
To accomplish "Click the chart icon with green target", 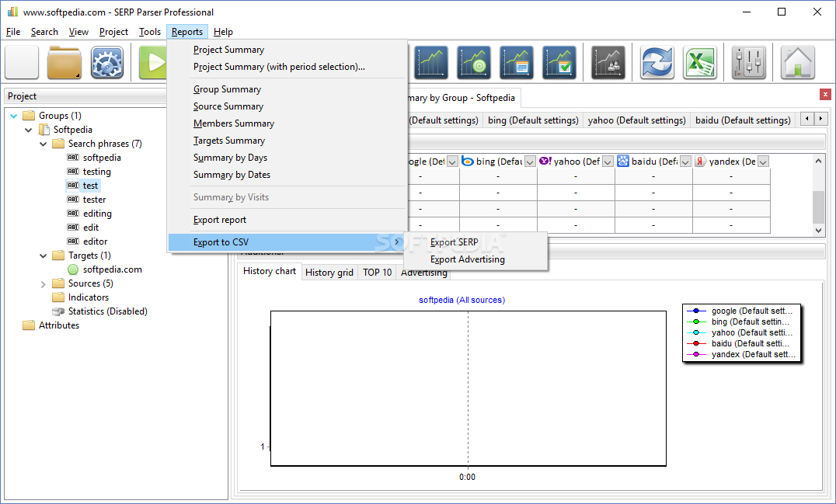I will 473,62.
